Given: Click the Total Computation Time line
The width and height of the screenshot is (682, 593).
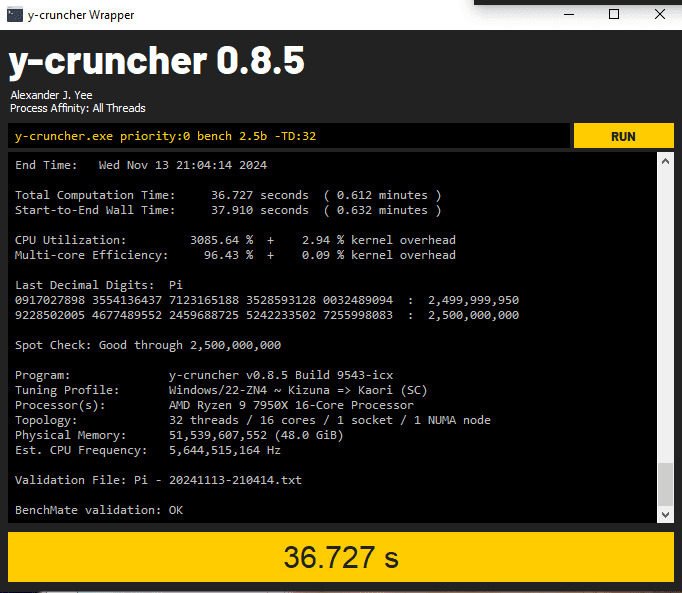Looking at the screenshot, I should pyautogui.click(x=228, y=195).
